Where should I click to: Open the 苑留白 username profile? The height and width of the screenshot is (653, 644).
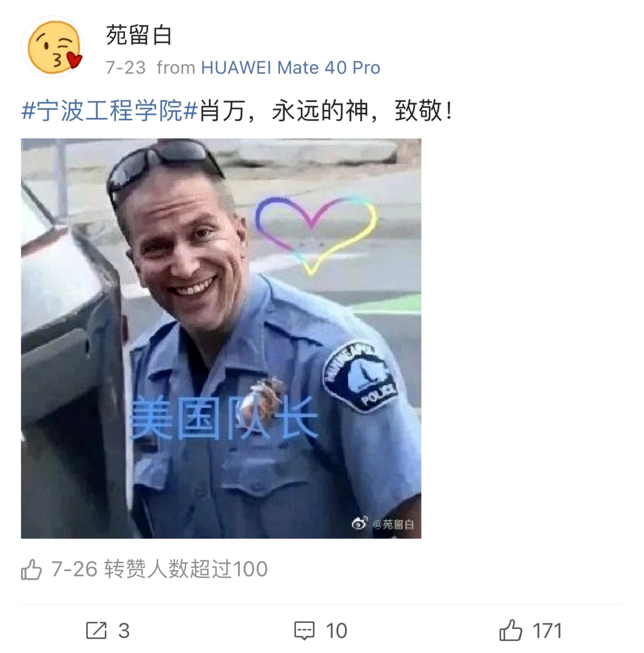click(x=139, y=36)
